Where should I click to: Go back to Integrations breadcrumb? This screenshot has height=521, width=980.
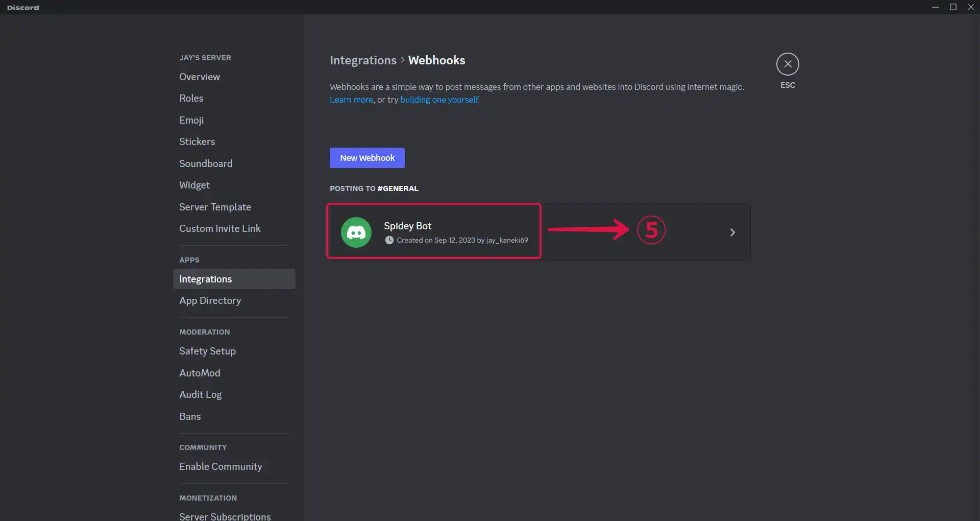pyautogui.click(x=363, y=60)
